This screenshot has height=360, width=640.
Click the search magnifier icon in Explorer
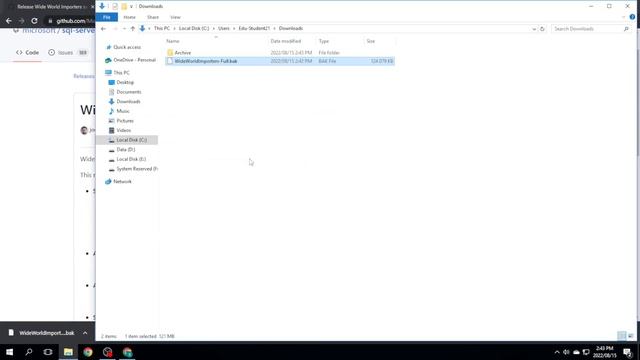point(626,29)
